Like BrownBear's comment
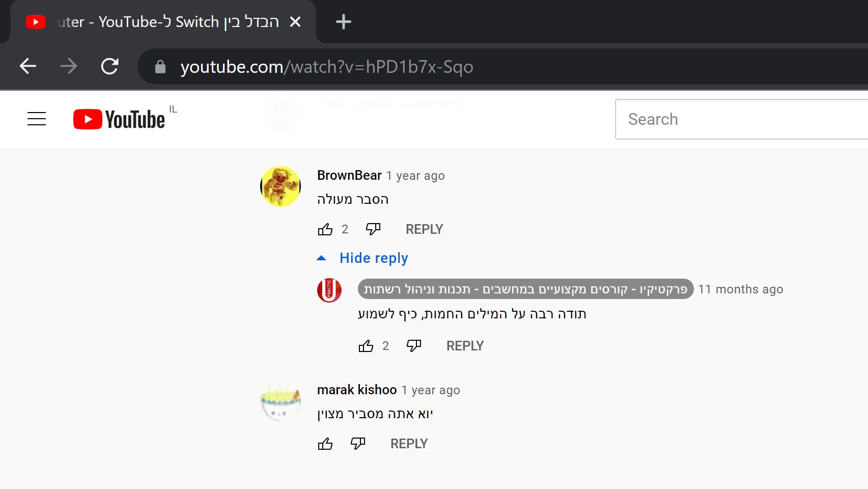The width and height of the screenshot is (868, 489). [x=325, y=229]
